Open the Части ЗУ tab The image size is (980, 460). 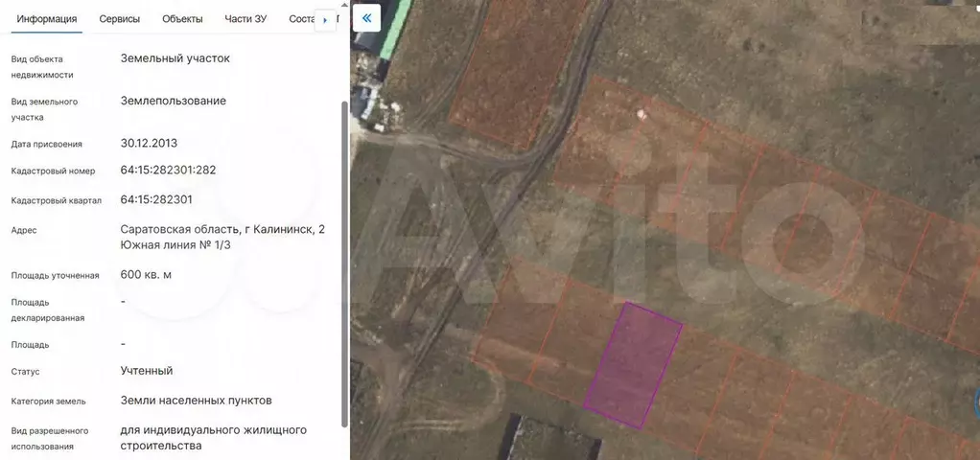(x=245, y=19)
